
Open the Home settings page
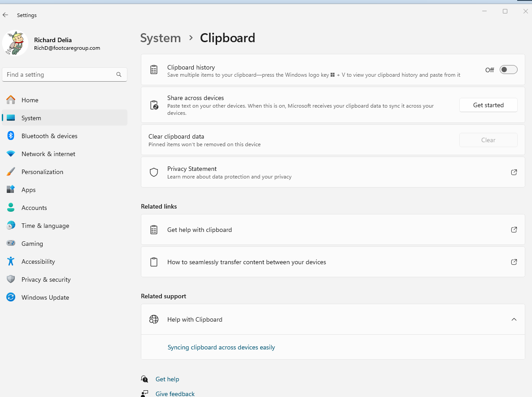coord(65,100)
